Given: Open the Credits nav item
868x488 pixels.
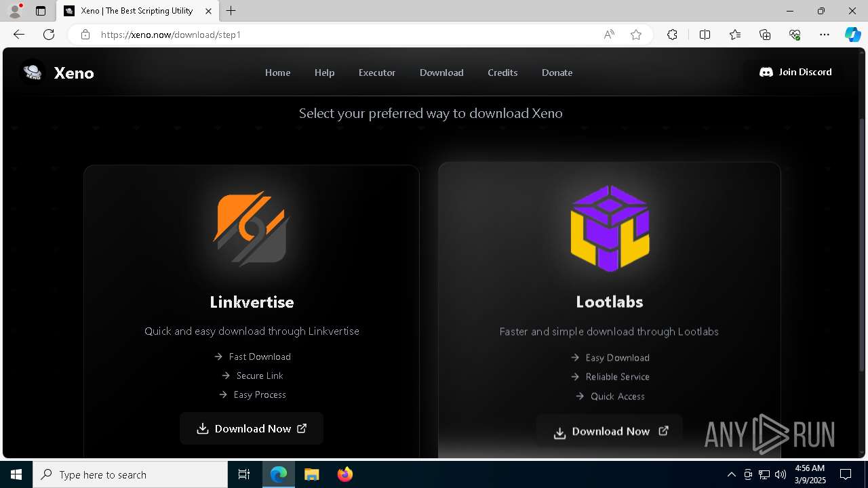Looking at the screenshot, I should 502,73.
